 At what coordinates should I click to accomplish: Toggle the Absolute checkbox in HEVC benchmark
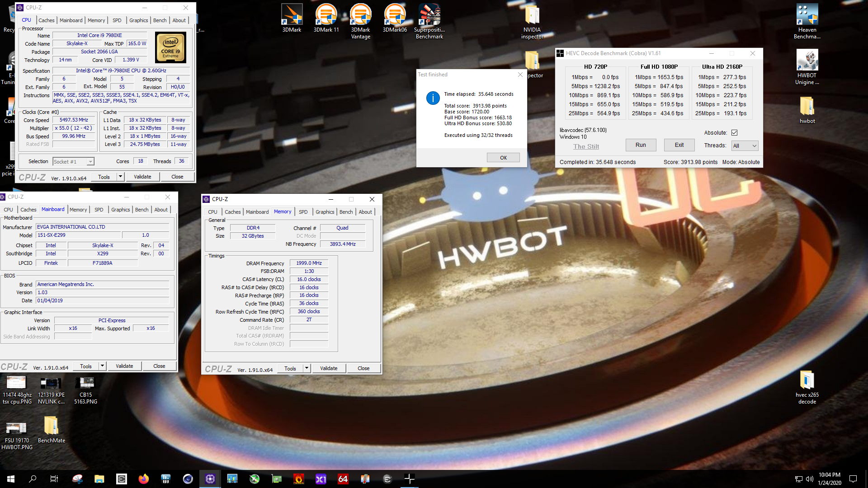pyautogui.click(x=734, y=132)
